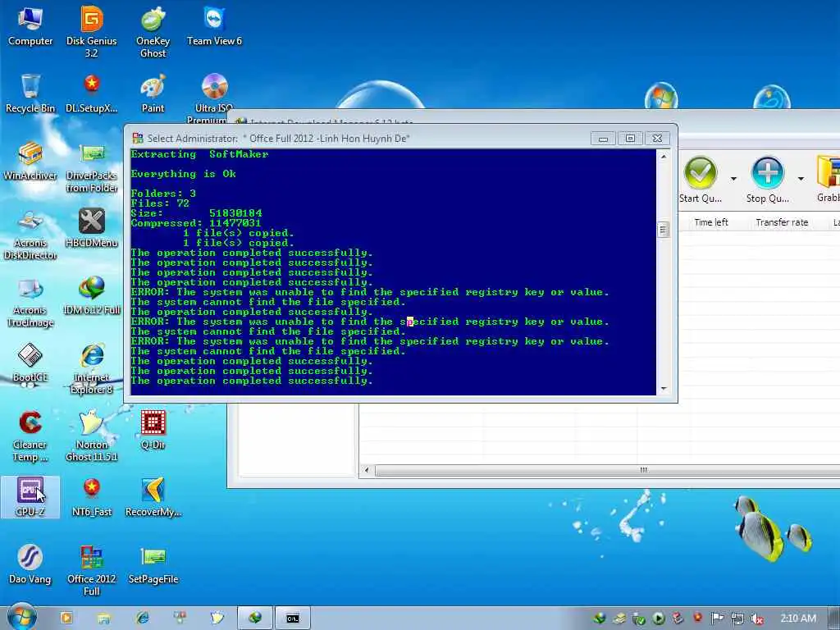Click console scrollbar down arrow
Screen dimensions: 840x630
pyautogui.click(x=664, y=389)
